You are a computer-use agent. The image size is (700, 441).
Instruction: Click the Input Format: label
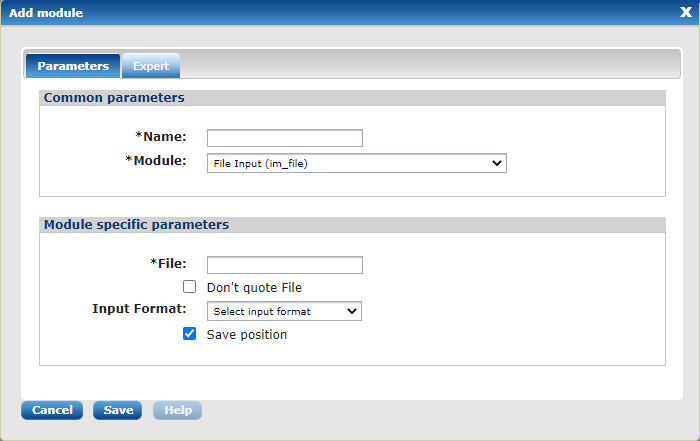click(x=139, y=308)
